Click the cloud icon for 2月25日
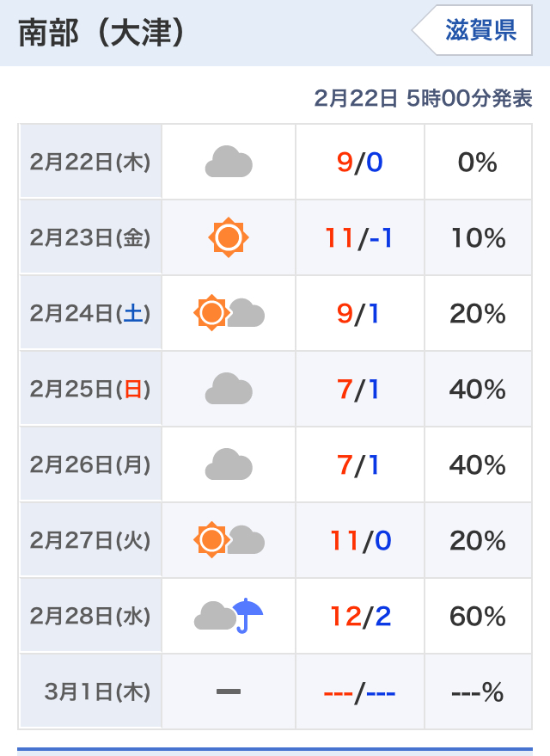Image resolution: width=550 pixels, height=756 pixels. 229,389
